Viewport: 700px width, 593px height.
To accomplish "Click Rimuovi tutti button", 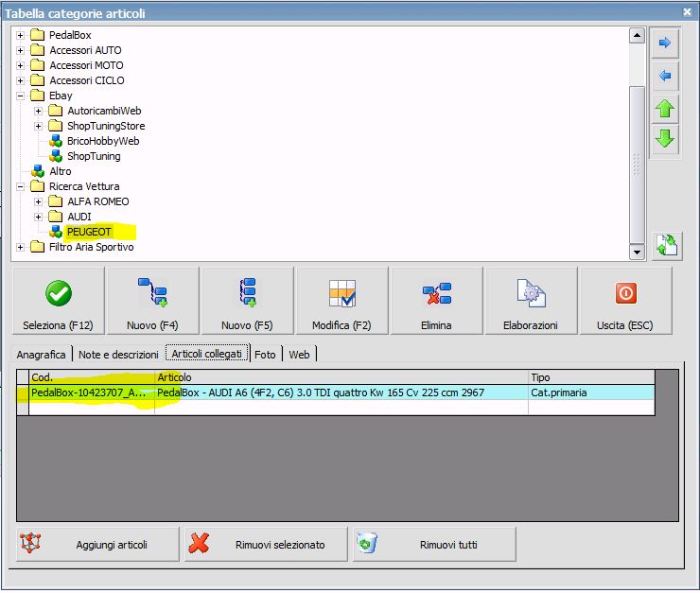I will click(434, 545).
